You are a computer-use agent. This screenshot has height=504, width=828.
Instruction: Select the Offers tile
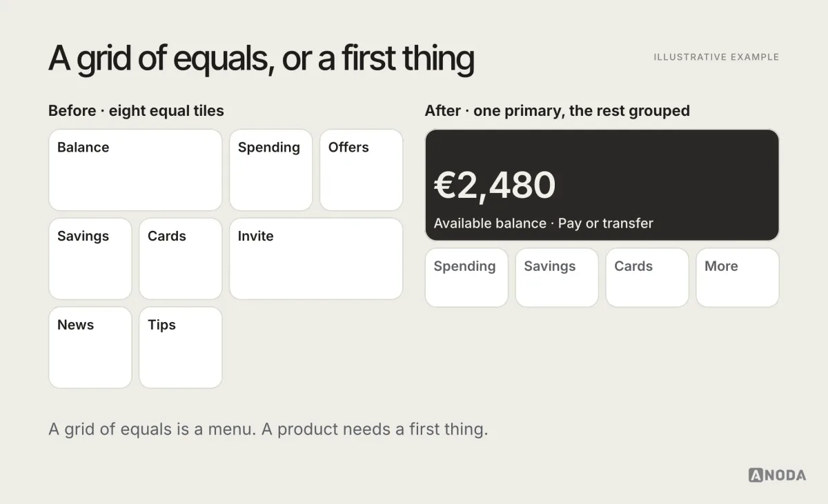pyautogui.click(x=361, y=170)
